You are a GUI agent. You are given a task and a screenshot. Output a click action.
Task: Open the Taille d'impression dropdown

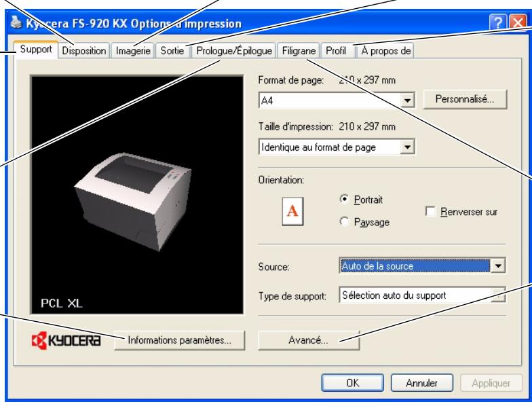(x=337, y=147)
